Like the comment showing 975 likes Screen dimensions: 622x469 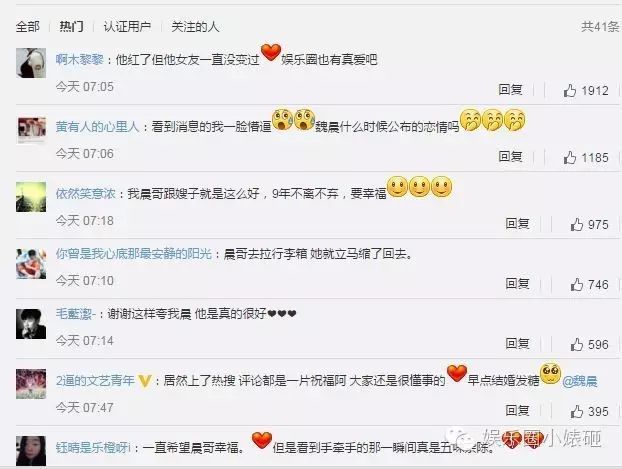pyautogui.click(x=577, y=225)
